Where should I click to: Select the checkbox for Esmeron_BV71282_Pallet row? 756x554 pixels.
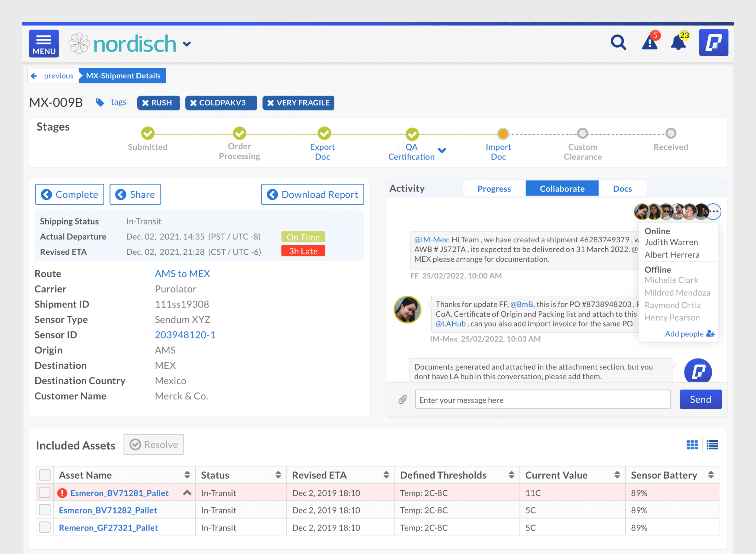click(x=45, y=510)
